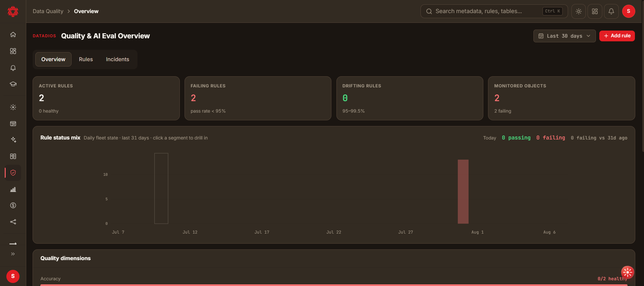The height and width of the screenshot is (286, 644).
Task: Focus the Search metadata, rules, tables field
Action: tap(494, 11)
